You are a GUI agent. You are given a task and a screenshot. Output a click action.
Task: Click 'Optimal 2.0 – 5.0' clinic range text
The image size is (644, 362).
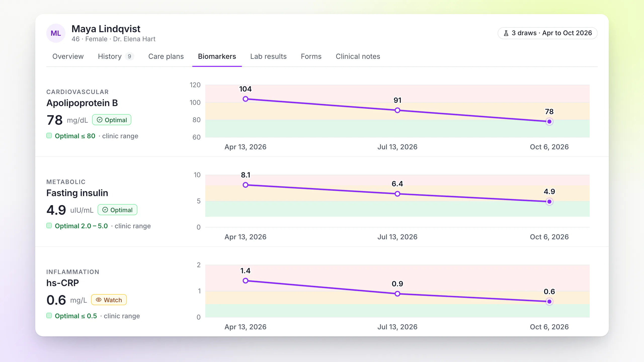point(81,226)
